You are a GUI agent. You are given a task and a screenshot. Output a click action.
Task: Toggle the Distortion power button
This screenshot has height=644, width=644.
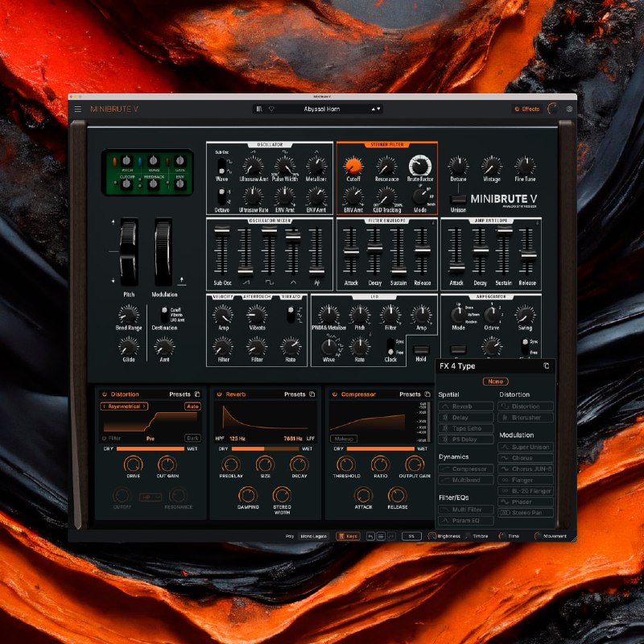(x=105, y=394)
